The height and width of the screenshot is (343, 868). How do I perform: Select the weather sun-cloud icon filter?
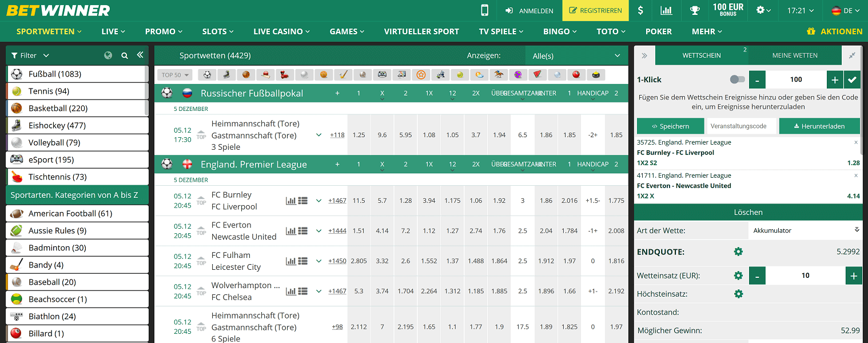(479, 75)
